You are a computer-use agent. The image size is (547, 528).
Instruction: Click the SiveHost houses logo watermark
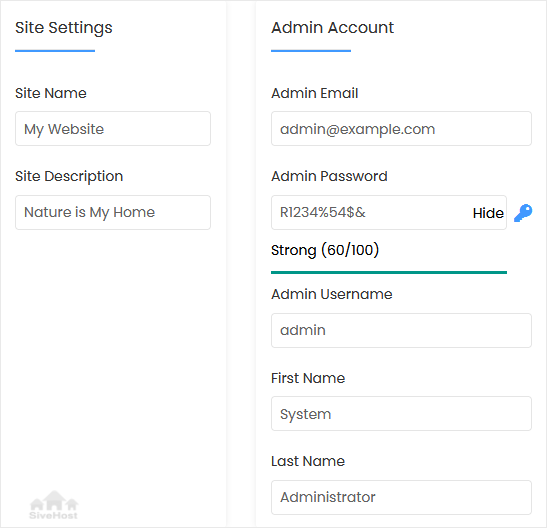coord(54,505)
